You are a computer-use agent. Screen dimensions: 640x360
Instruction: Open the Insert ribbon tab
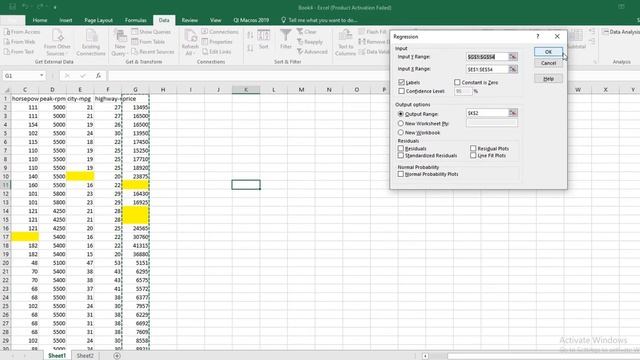(x=66, y=20)
